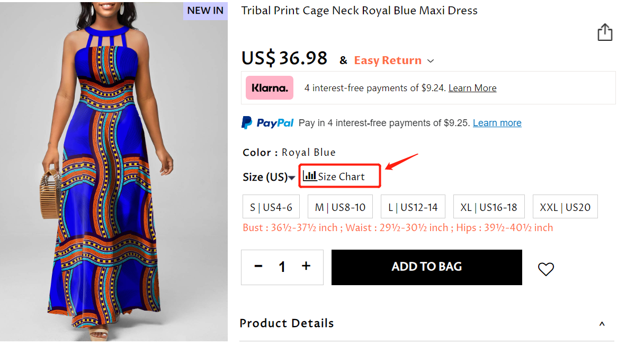Screen dimensions: 644x344
Task: Select size M | US8-10
Action: pyautogui.click(x=340, y=207)
